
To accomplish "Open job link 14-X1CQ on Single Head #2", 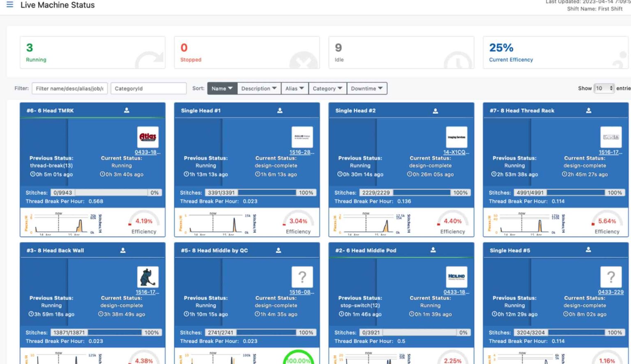I will [x=456, y=152].
